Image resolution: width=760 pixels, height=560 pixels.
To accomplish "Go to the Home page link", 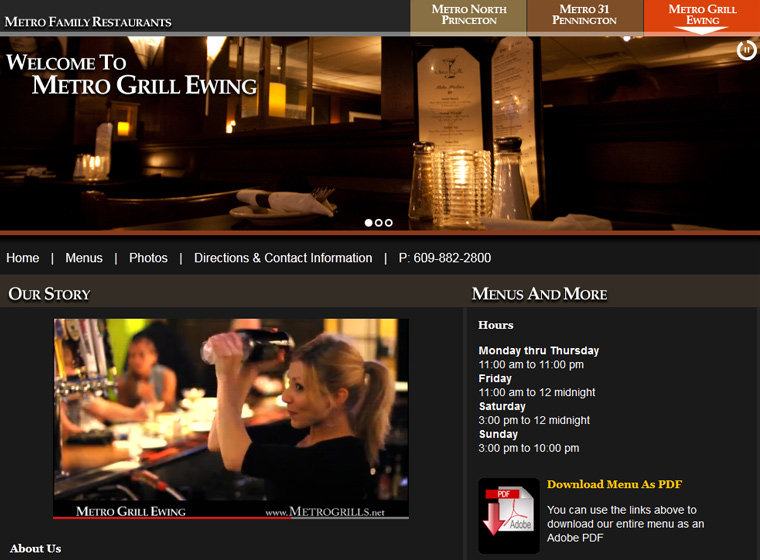I will (23, 258).
